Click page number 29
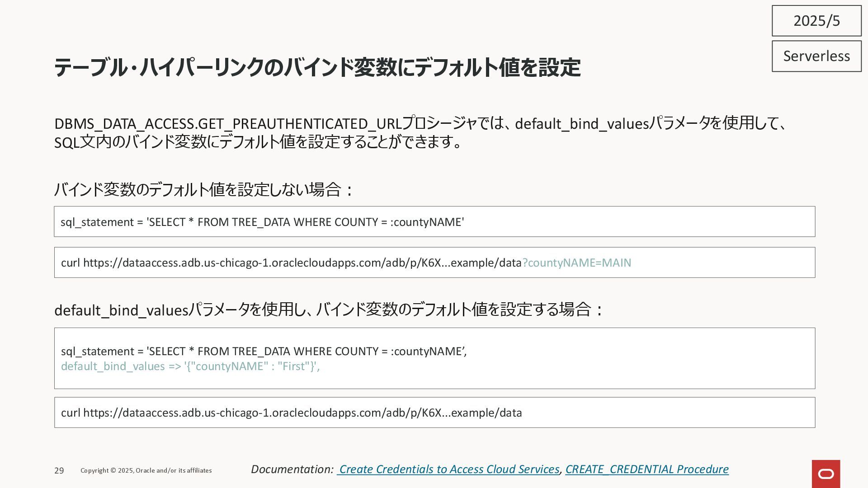The width and height of the screenshot is (868, 488). tap(59, 470)
